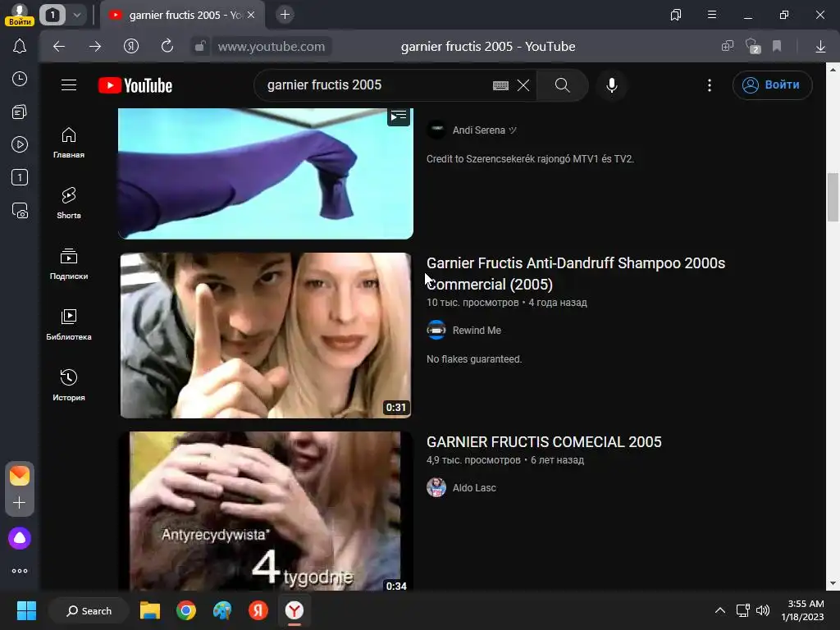Open the purple sleeve playlist thumbnail
Screen dimensions: 840x630
click(x=266, y=173)
